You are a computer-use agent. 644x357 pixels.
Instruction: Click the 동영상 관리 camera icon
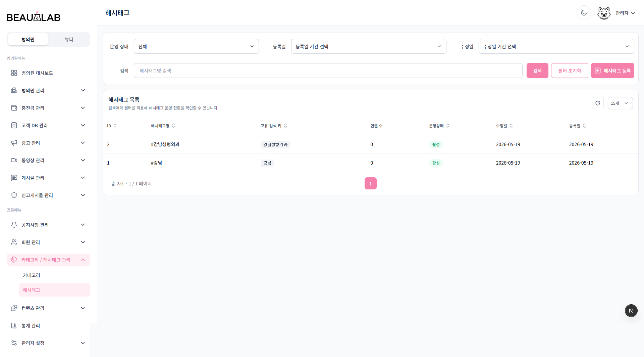(14, 160)
